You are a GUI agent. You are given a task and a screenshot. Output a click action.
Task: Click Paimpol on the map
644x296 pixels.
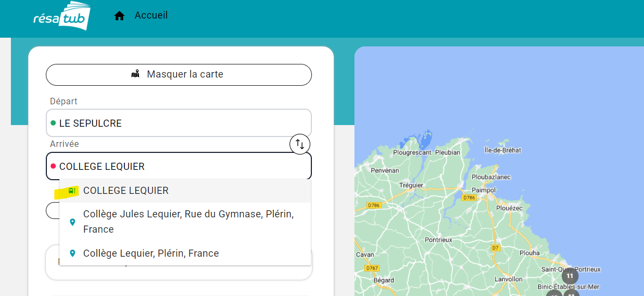point(483,190)
